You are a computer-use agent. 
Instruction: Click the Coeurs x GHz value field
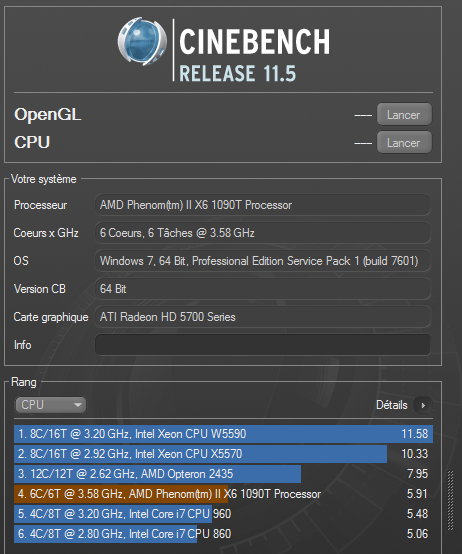tap(263, 233)
